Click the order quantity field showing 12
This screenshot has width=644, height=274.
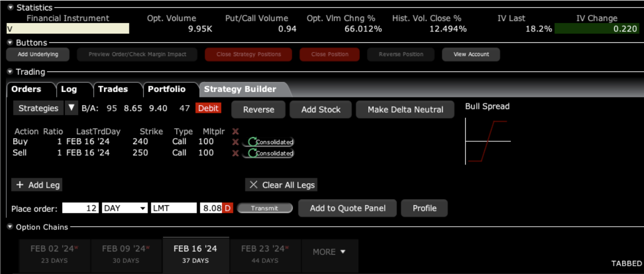80,209
